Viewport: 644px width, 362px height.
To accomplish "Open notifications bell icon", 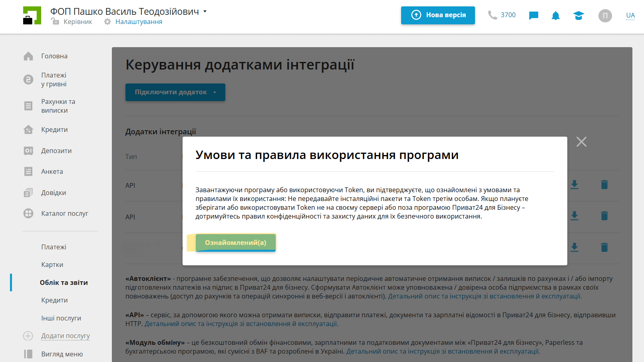I will point(556,16).
